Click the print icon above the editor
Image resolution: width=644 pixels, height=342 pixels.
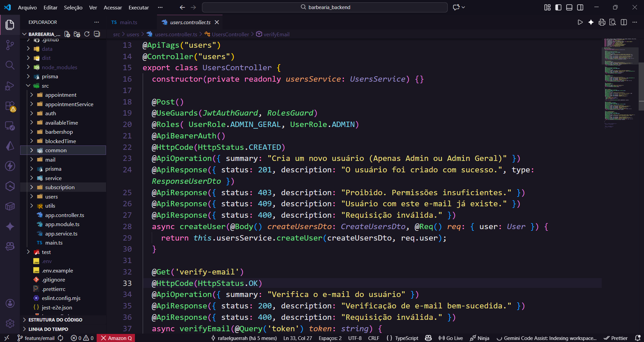pyautogui.click(x=602, y=22)
